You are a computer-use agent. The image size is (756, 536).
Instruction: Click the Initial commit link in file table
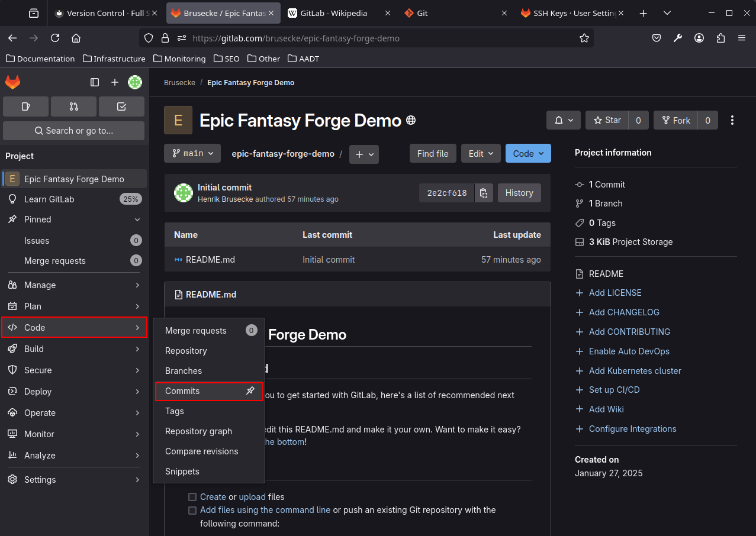329,260
